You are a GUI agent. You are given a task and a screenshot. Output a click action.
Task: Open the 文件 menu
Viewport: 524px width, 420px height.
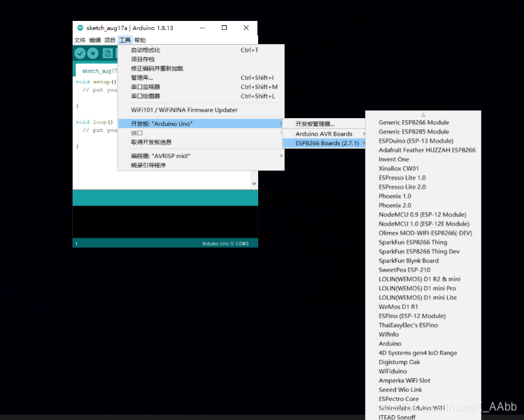[x=80, y=40]
